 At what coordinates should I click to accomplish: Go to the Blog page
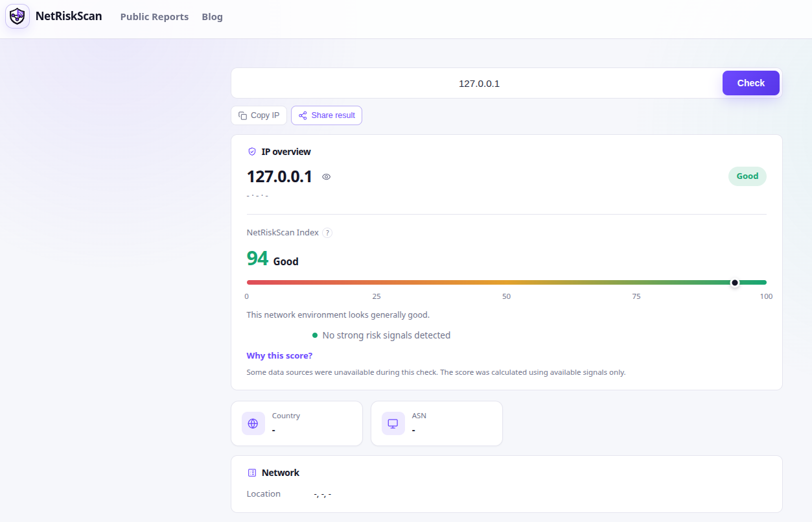pyautogui.click(x=212, y=17)
